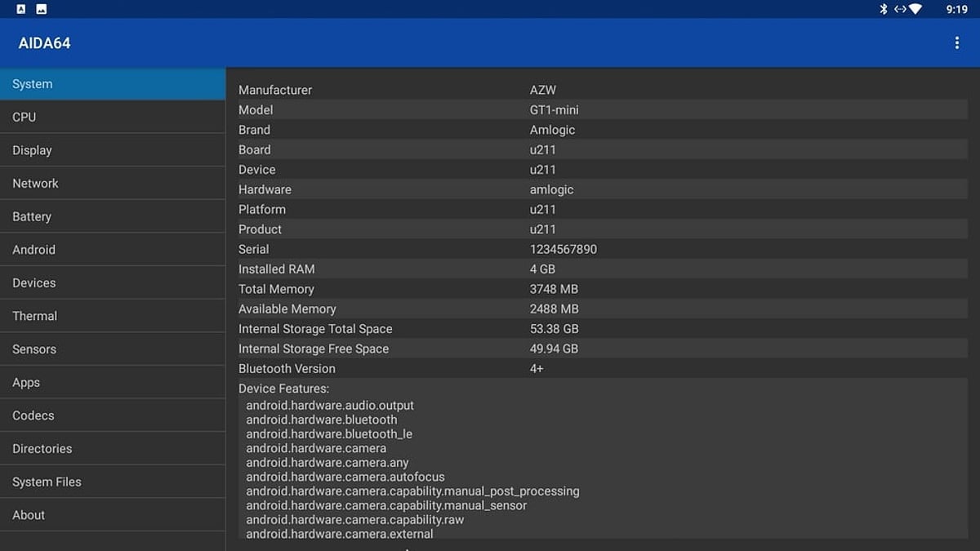The width and height of the screenshot is (980, 551).
Task: Open the three-dot overflow menu
Action: coord(957,43)
